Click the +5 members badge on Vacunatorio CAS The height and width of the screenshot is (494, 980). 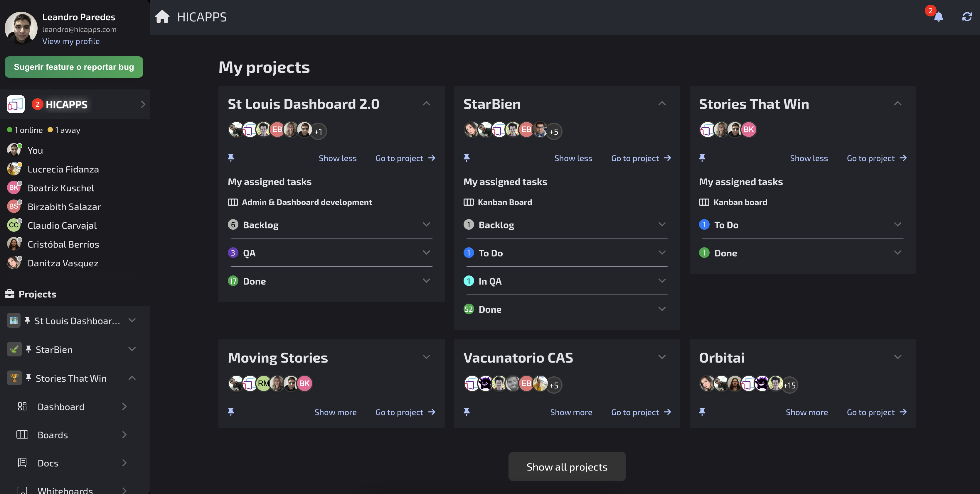554,385
